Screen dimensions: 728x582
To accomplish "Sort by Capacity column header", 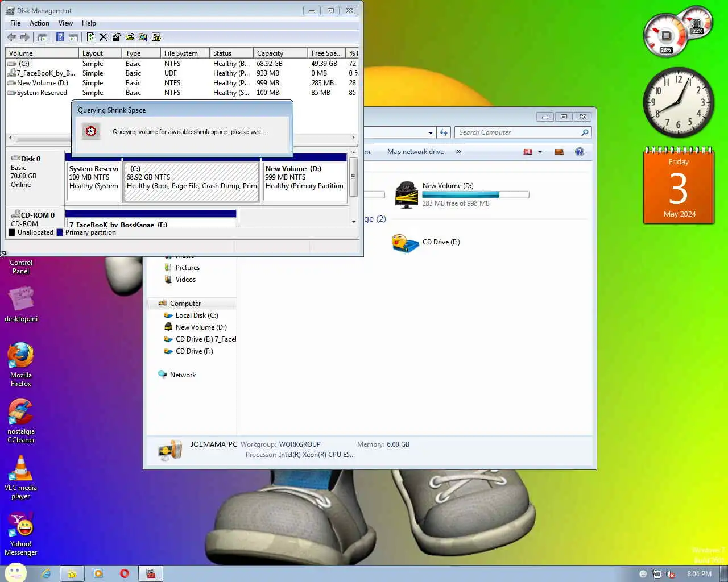I will point(280,53).
